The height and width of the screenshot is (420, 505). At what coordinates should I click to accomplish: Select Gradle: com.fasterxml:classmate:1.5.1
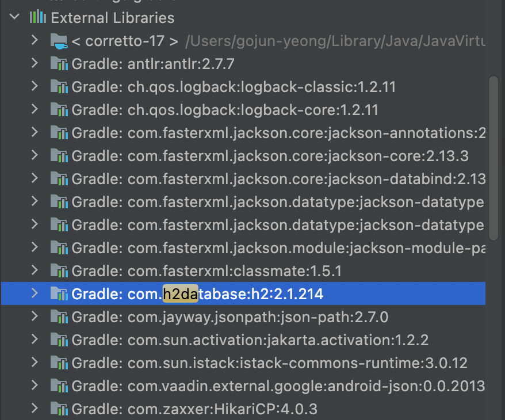coord(206,271)
